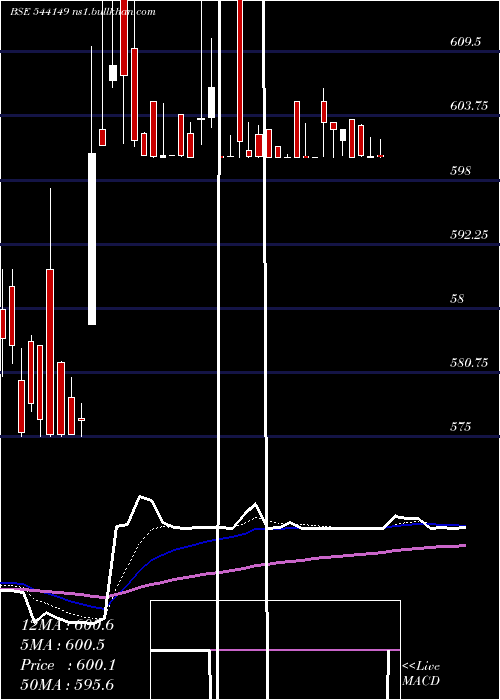Click the 592.25 price axis label
This screenshot has height=700, width=500.
(469, 234)
